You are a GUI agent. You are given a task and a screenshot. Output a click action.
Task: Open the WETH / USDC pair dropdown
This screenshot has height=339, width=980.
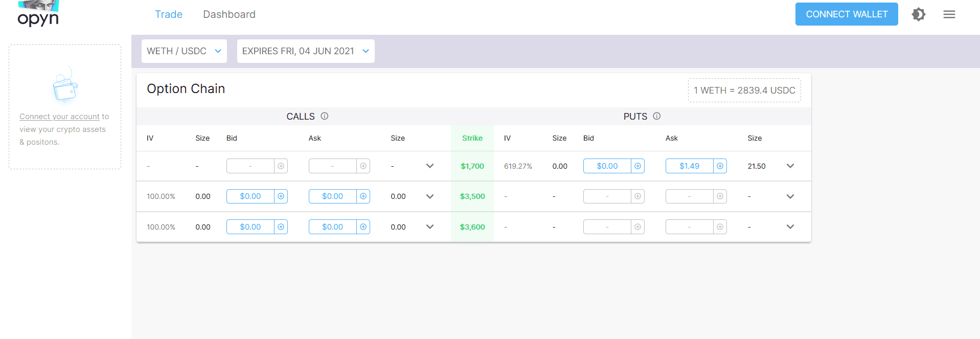click(184, 51)
